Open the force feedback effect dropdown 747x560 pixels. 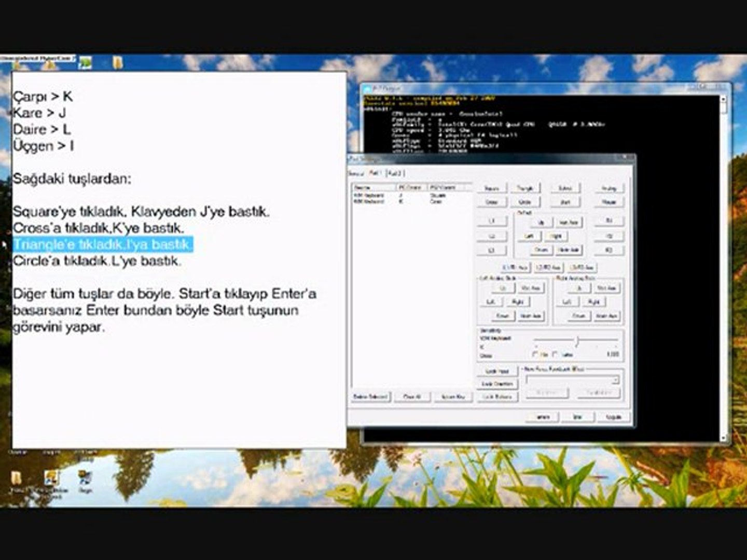[x=573, y=380]
